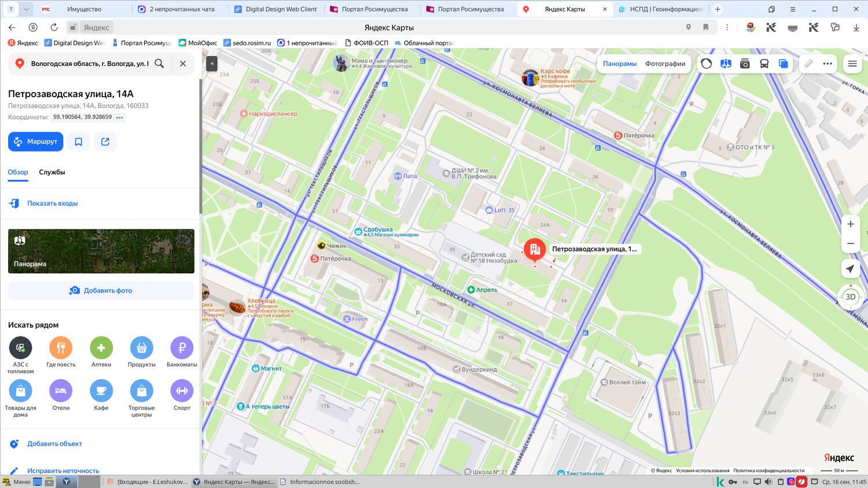Click the Карс кофе map marker
This screenshot has width=868, height=488.
click(530, 77)
